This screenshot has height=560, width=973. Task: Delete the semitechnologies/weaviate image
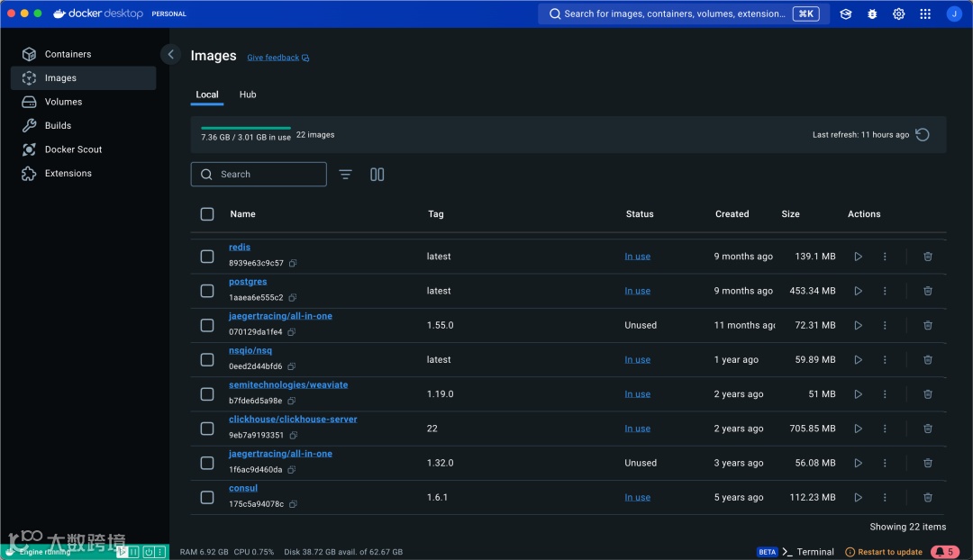pos(928,393)
